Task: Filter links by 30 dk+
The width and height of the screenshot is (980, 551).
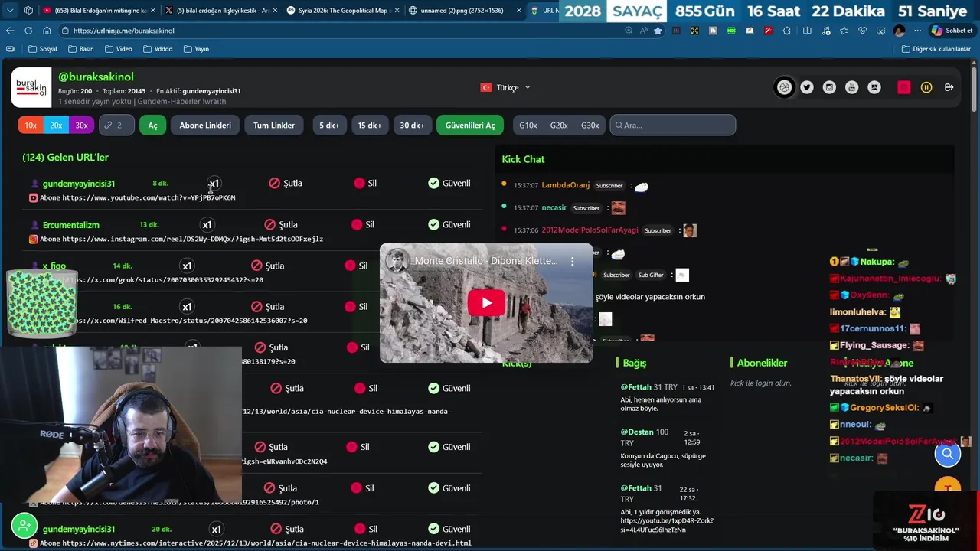Action: coord(412,125)
